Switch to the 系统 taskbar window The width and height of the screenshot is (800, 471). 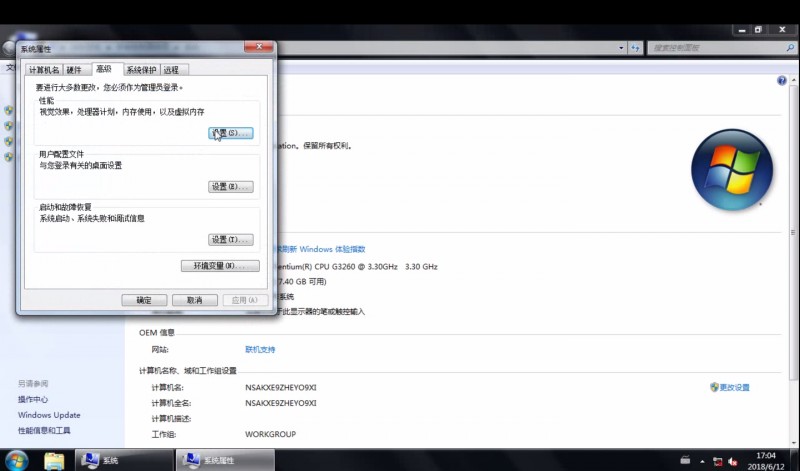coord(124,460)
